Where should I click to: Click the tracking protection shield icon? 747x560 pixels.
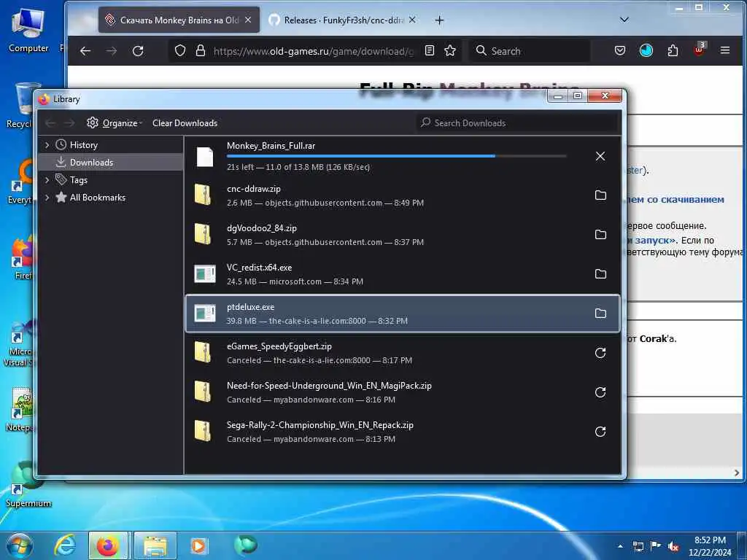pyautogui.click(x=179, y=50)
